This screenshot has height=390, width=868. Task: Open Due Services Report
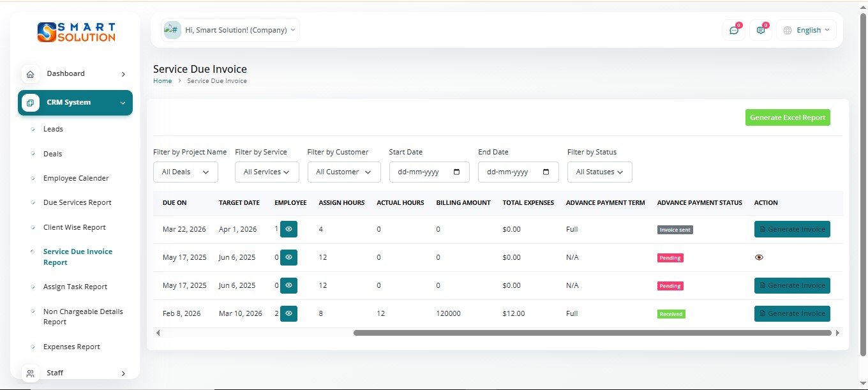[x=77, y=202]
